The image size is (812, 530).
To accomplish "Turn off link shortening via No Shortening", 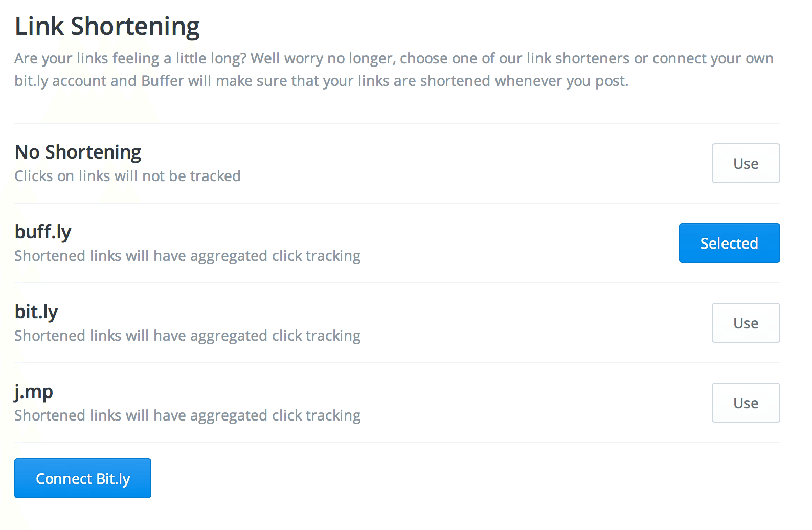I will click(x=746, y=163).
